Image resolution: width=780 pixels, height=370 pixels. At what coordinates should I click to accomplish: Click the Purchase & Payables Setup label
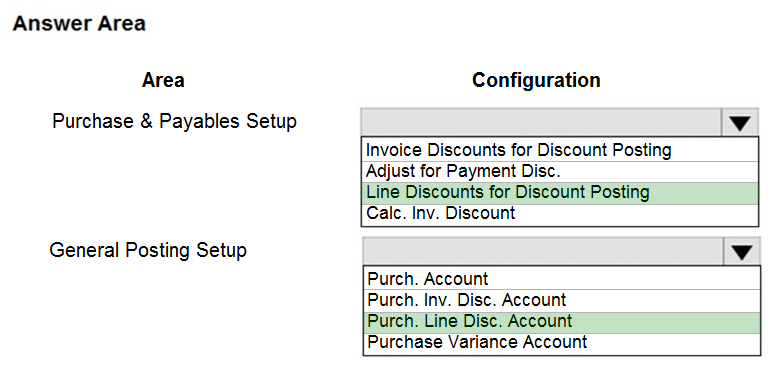click(175, 121)
